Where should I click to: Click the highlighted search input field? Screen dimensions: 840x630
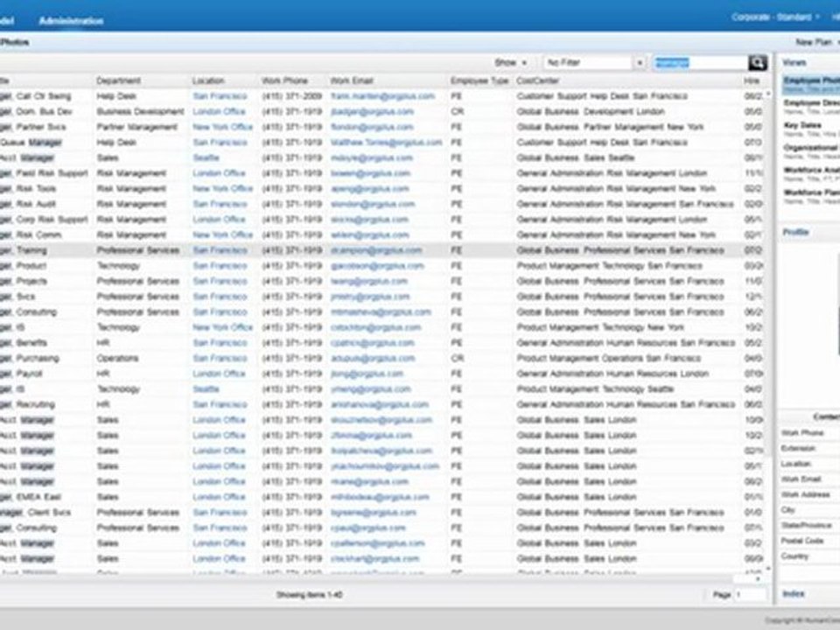coord(700,63)
